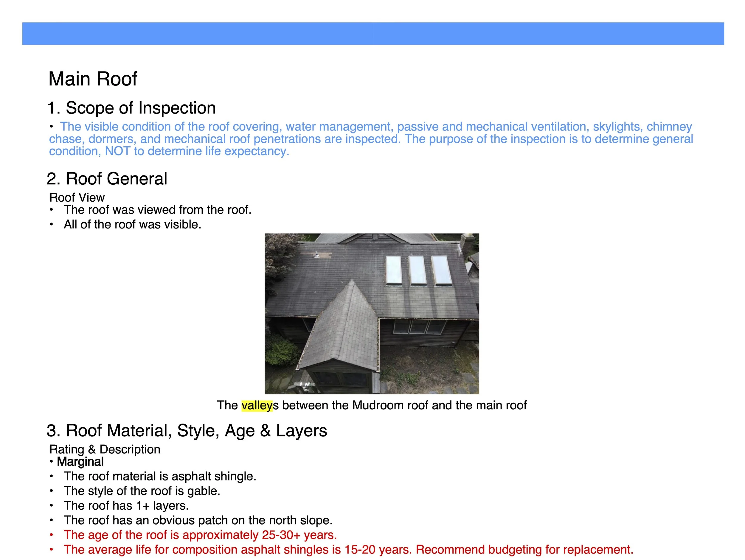Click the 'The roof material is asphalt shingle' bullet
This screenshot has height=560, width=745.
(161, 476)
